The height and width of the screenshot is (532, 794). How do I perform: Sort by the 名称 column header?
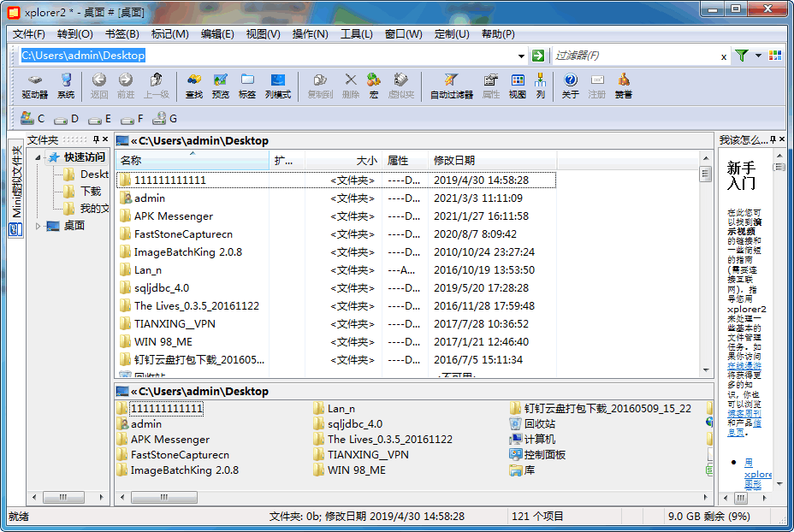193,161
